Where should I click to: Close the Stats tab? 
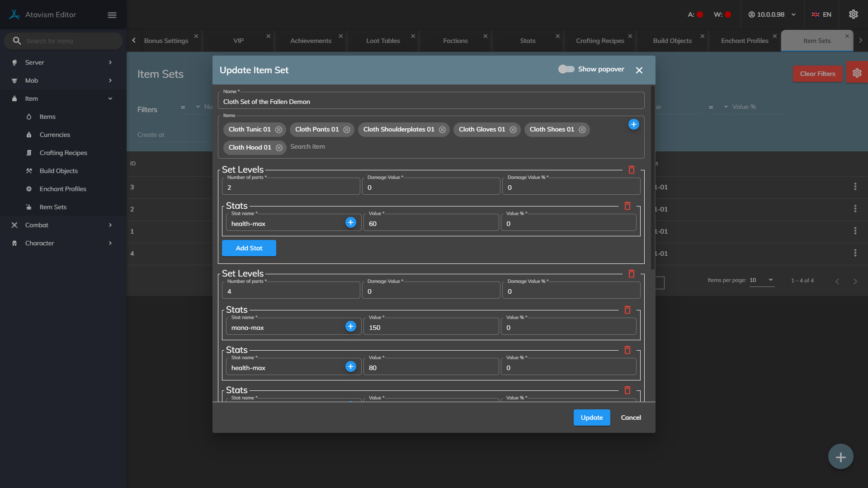tap(557, 36)
